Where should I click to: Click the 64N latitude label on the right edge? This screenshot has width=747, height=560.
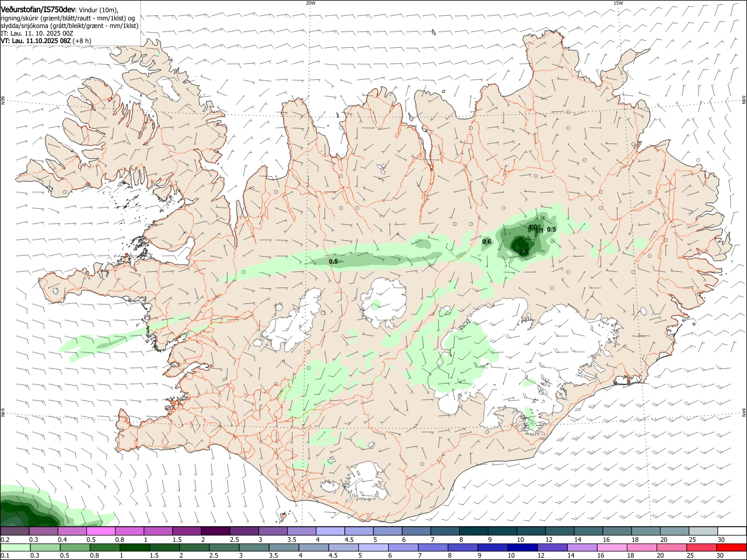(744, 412)
